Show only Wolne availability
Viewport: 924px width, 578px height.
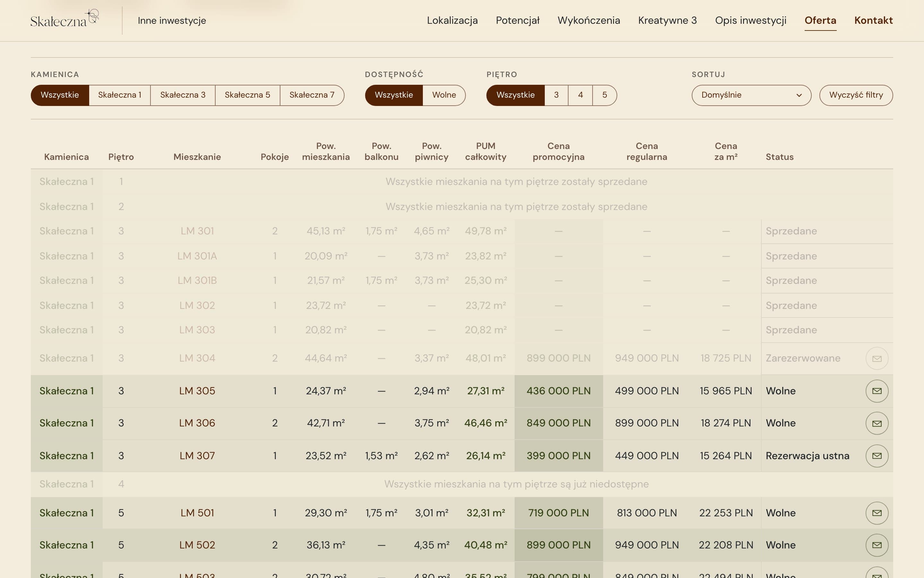[x=444, y=95]
